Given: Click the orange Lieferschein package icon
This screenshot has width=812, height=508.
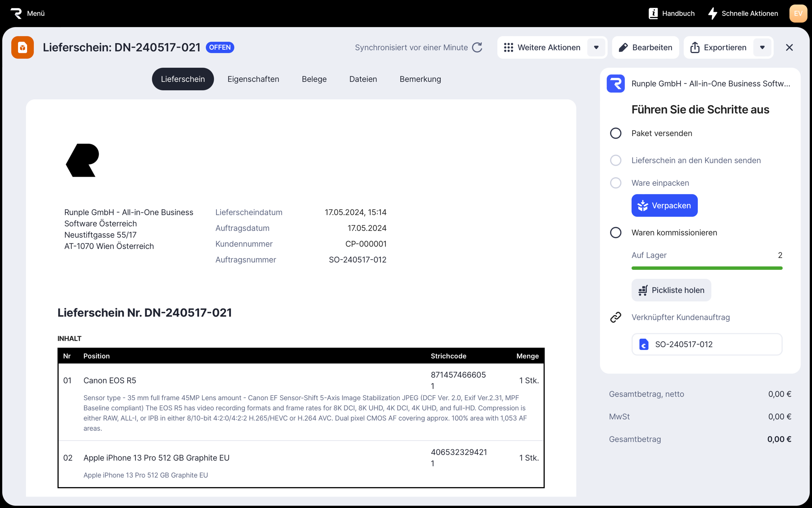Looking at the screenshot, I should (23, 47).
